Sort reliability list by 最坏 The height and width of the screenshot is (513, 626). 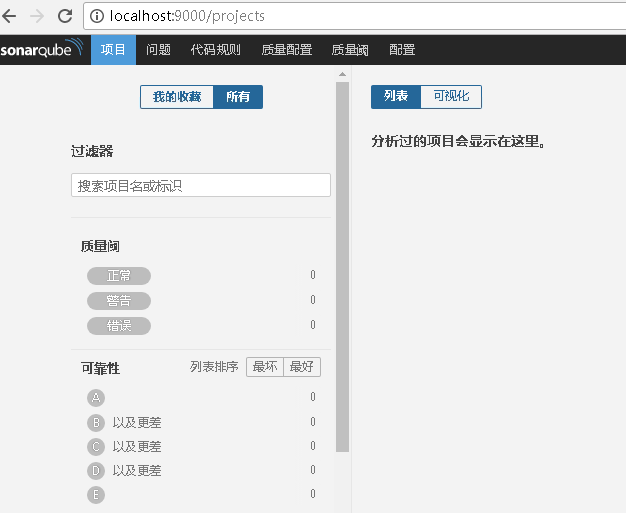[x=265, y=367]
